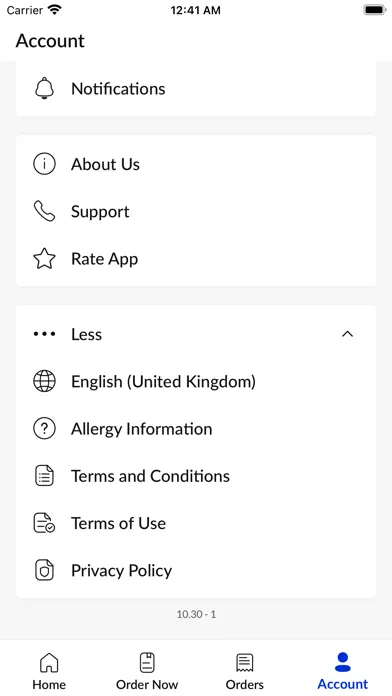392x696 pixels.
Task: Select the Account tab
Action: click(x=343, y=671)
